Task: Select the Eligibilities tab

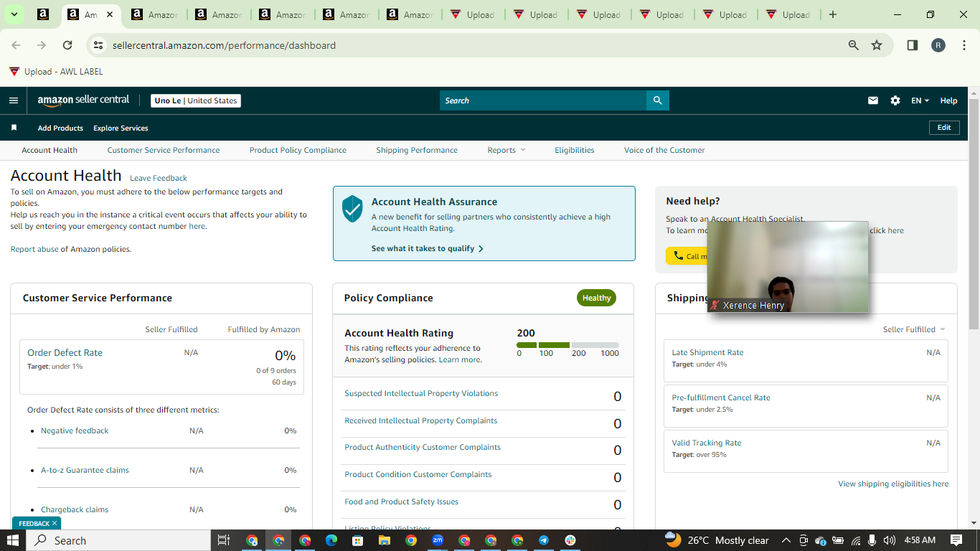Action: [575, 150]
